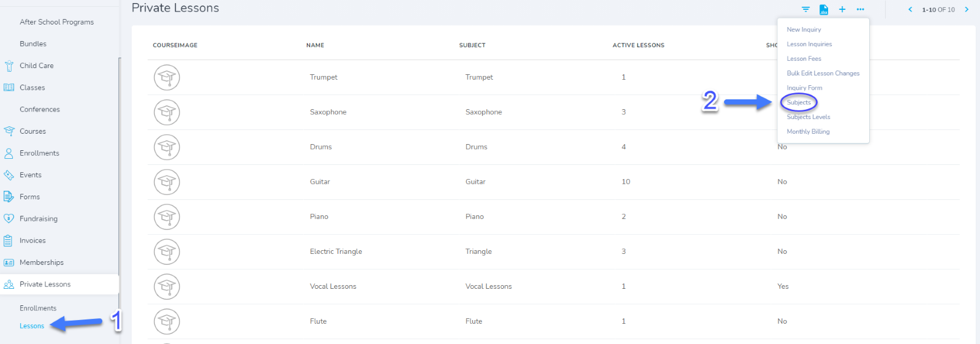Click Guitar's active lessons value 10

click(x=626, y=182)
